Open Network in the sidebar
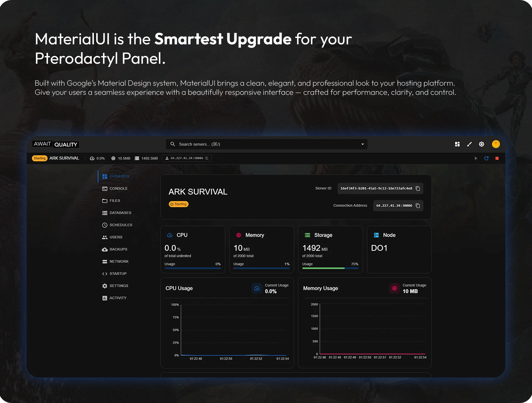The width and height of the screenshot is (532, 403). tap(115, 262)
